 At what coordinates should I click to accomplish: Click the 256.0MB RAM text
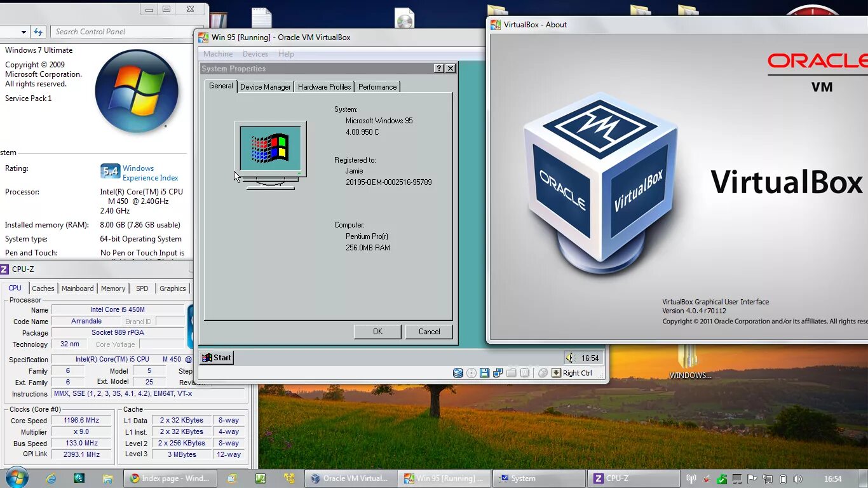(x=368, y=248)
